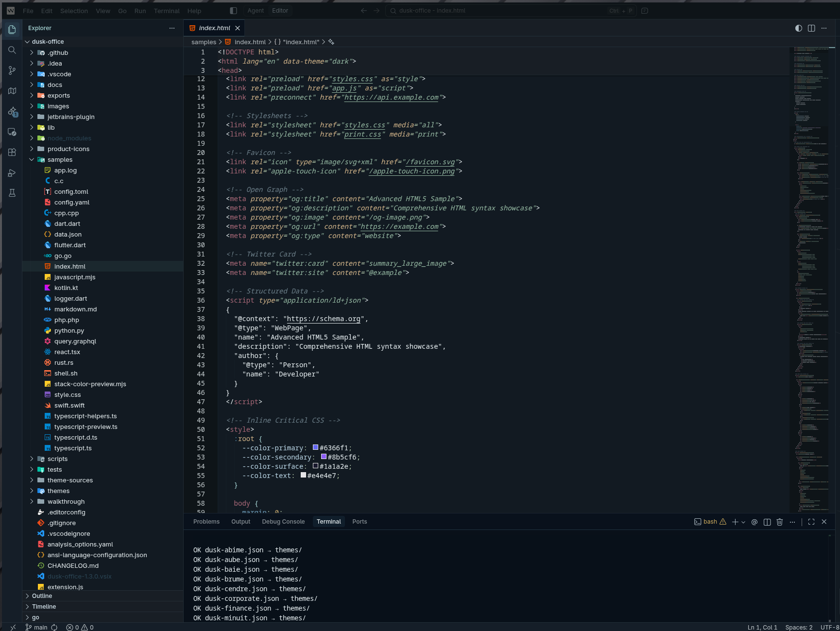Screen dimensions: 840x631
Task: Open the Selection menu
Action: click(x=74, y=11)
